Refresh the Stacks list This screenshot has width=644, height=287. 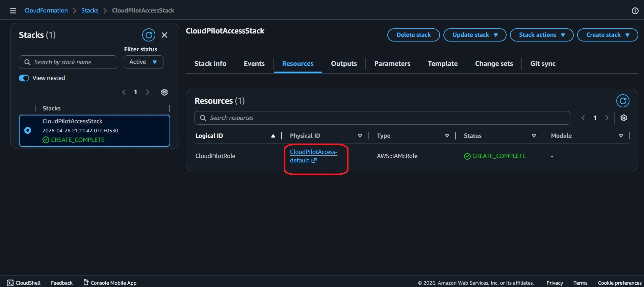coord(149,35)
